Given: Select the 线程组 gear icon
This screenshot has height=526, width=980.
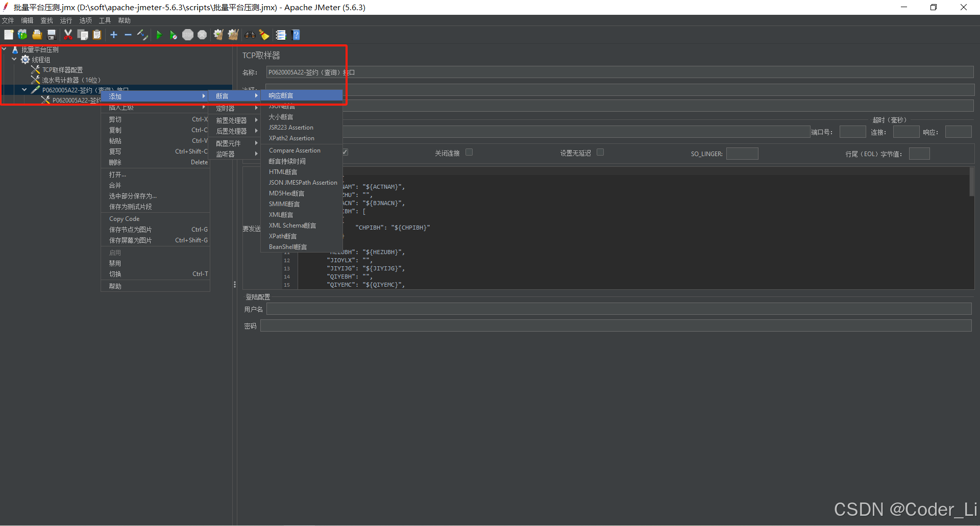Looking at the screenshot, I should [x=25, y=60].
